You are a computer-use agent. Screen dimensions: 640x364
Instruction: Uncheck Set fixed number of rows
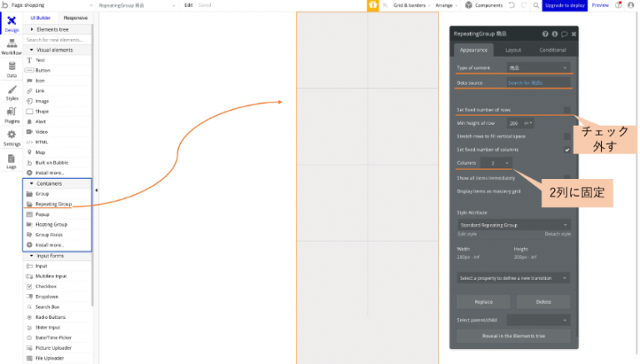[567, 110]
